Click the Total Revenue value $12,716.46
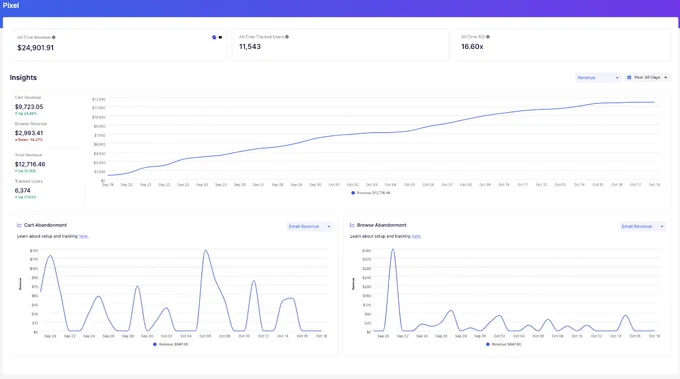680x379 pixels. (x=30, y=164)
